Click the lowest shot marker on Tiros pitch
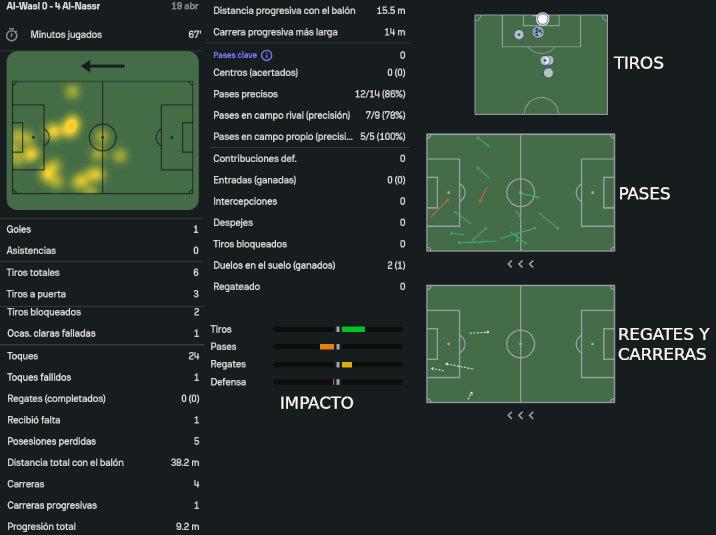This screenshot has height=535, width=716. 546,73
